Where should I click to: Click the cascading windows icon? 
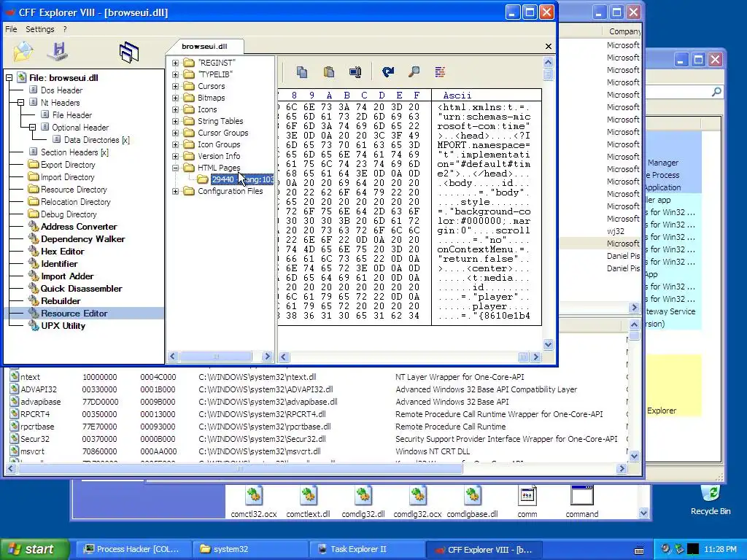point(129,52)
